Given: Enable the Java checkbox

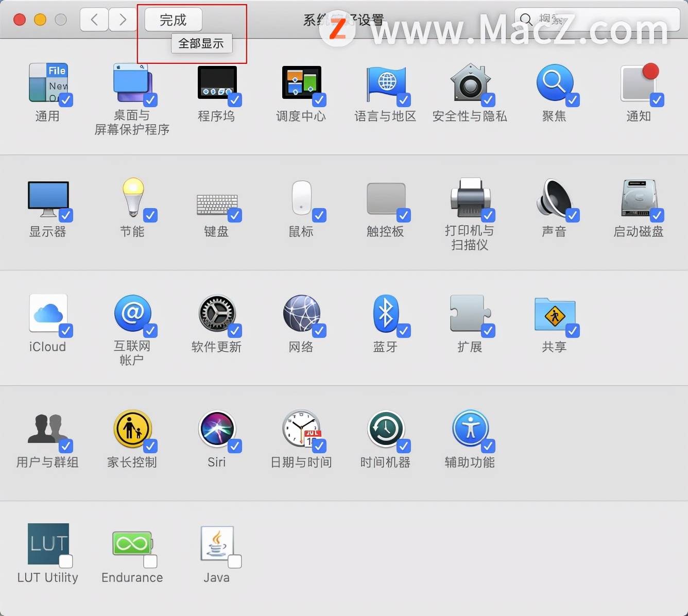Looking at the screenshot, I should [235, 561].
